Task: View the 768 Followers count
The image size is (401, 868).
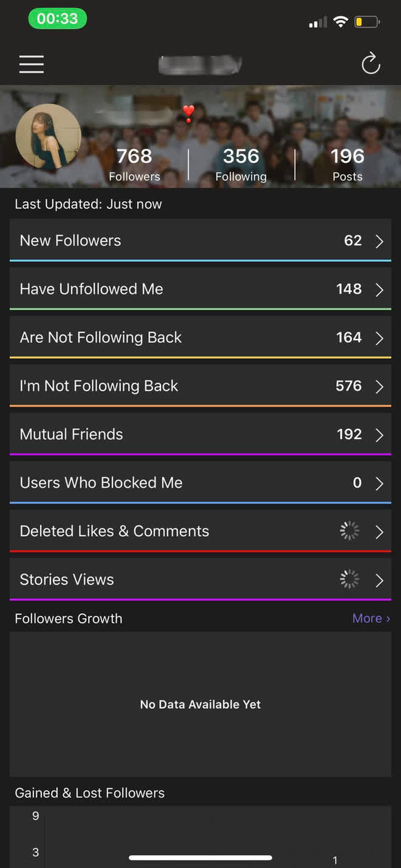Action: click(135, 164)
